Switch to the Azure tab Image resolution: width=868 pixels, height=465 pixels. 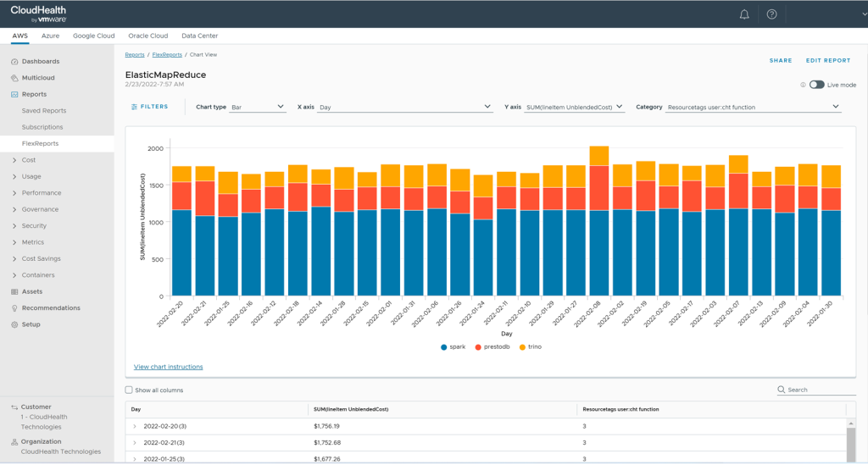tap(50, 36)
